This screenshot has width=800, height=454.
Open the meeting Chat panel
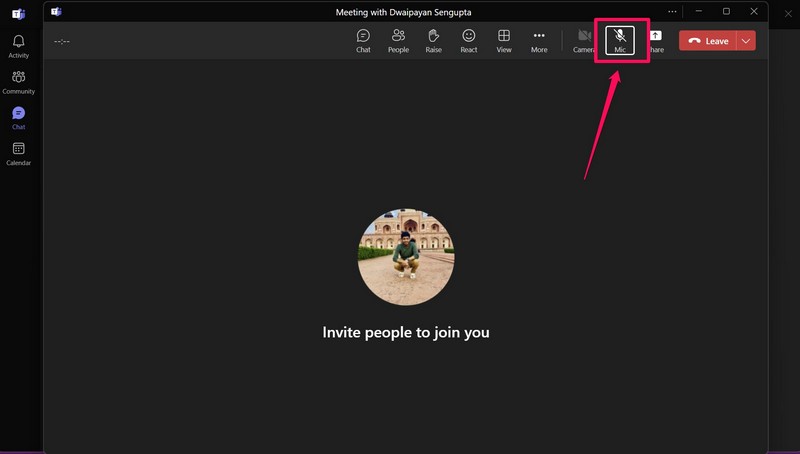point(363,41)
